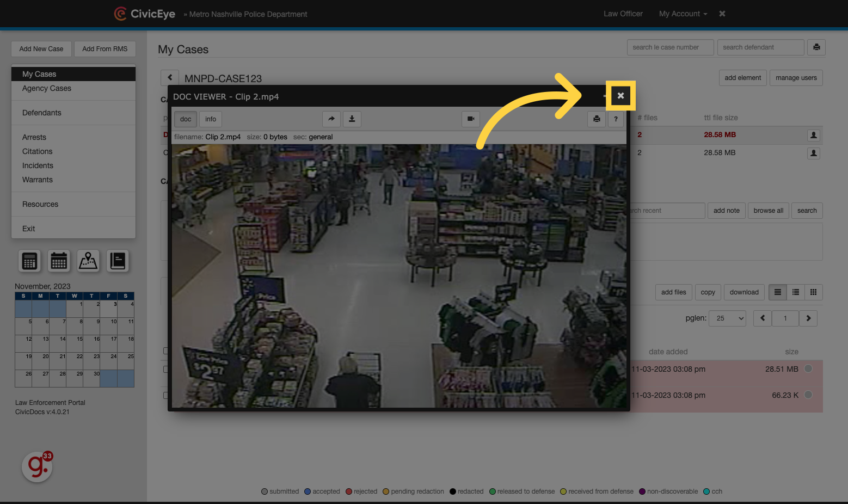
Task: Click the add element button
Action: [x=743, y=78]
